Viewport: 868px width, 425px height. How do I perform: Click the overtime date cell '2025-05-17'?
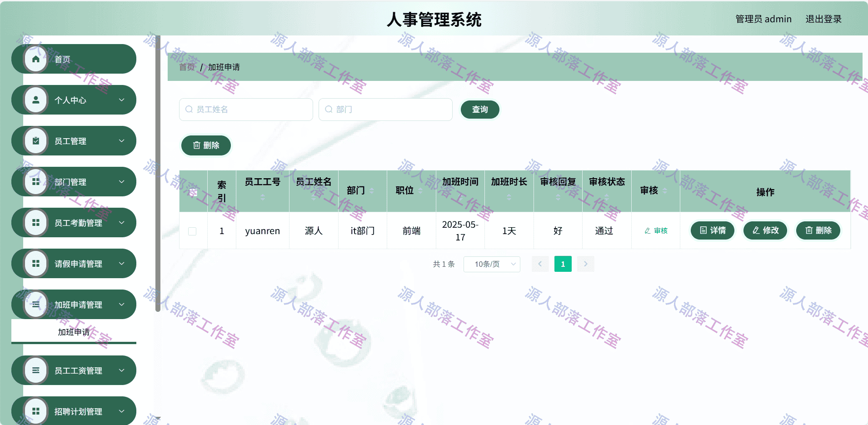tap(460, 231)
